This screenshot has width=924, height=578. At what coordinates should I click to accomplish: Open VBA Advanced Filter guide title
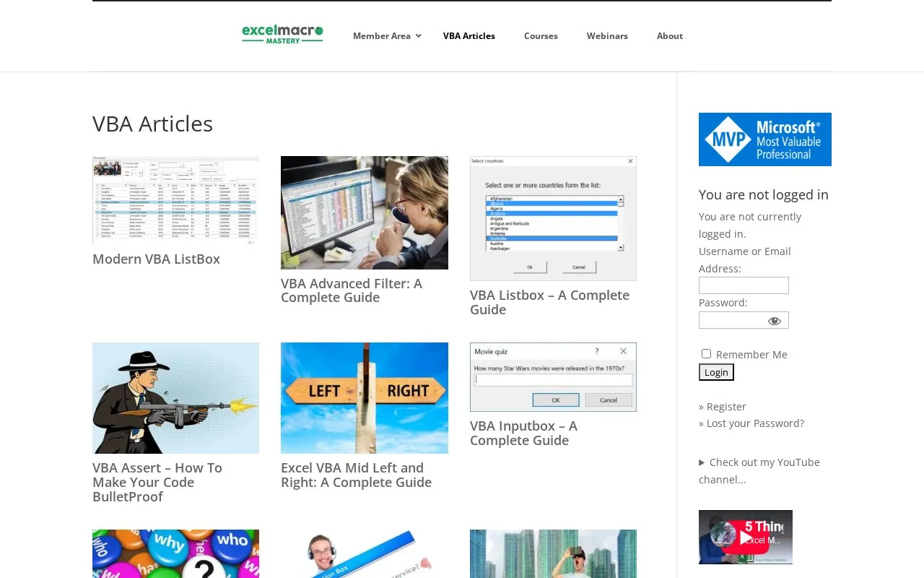coord(352,290)
